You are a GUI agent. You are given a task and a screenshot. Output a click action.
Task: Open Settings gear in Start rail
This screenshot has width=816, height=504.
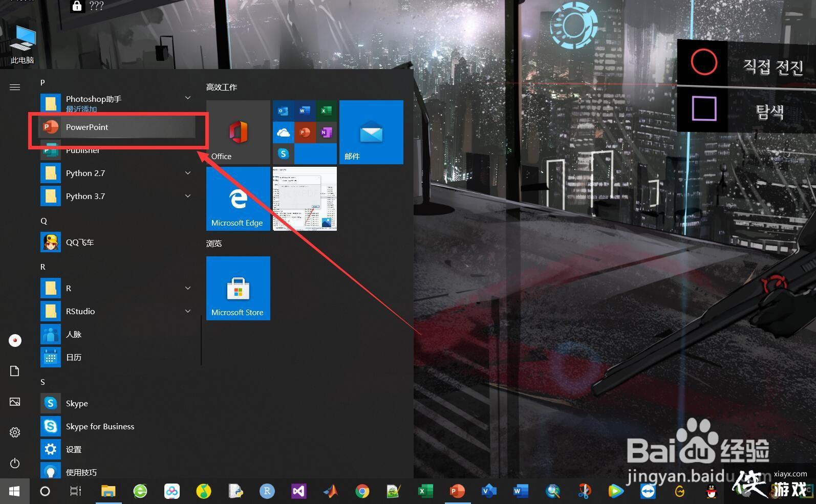pos(15,432)
